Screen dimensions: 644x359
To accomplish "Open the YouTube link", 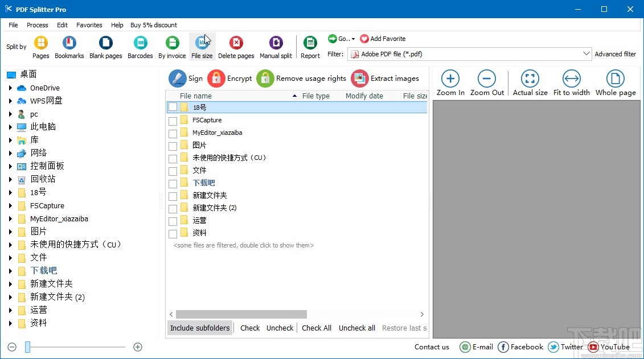I will coord(609,347).
